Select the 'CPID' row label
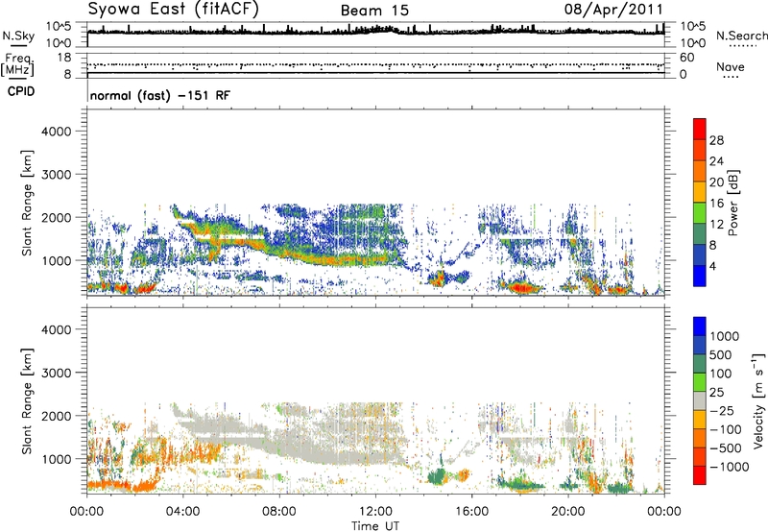The width and height of the screenshot is (768, 532). [21, 91]
